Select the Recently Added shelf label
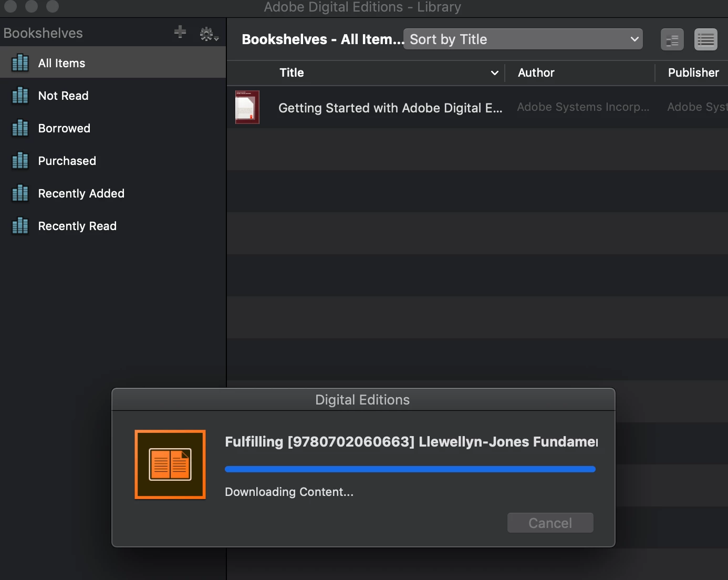 (x=81, y=193)
